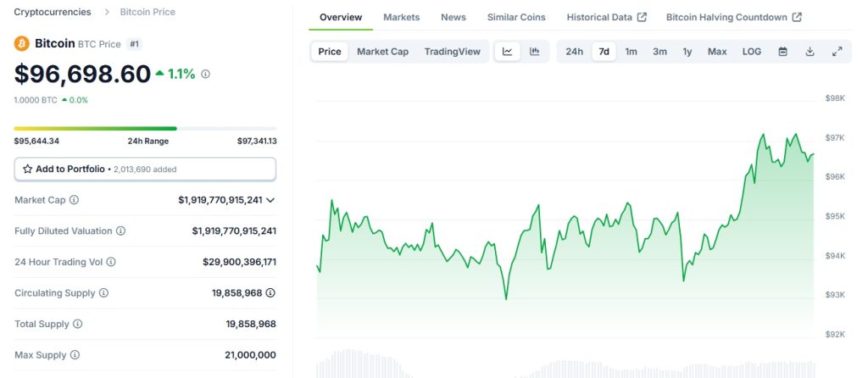Viewport: 868px width, 378px height.
Task: Click the Total Supply 19,858,968 value
Action: (251, 324)
